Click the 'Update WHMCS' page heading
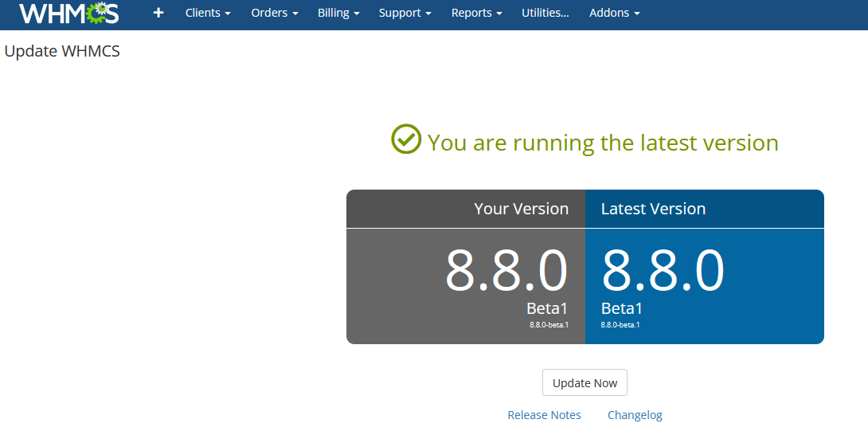Viewport: 868px width, 435px height. coord(62,51)
